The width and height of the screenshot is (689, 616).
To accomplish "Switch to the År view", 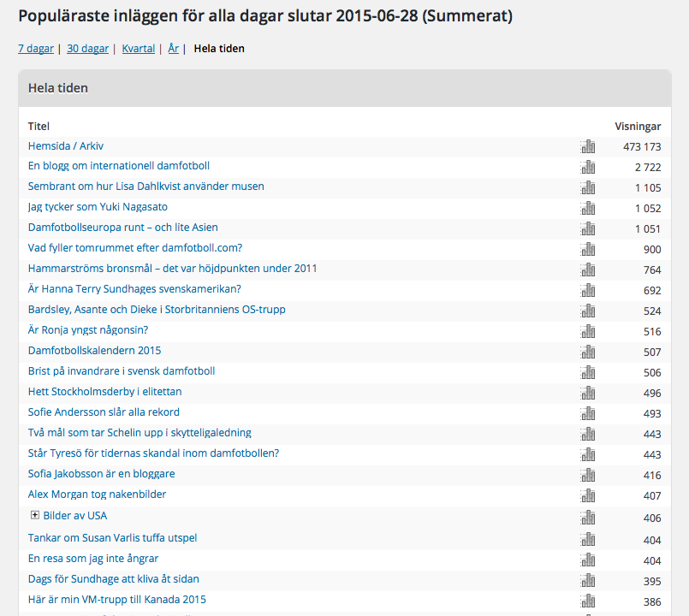I will [173, 49].
